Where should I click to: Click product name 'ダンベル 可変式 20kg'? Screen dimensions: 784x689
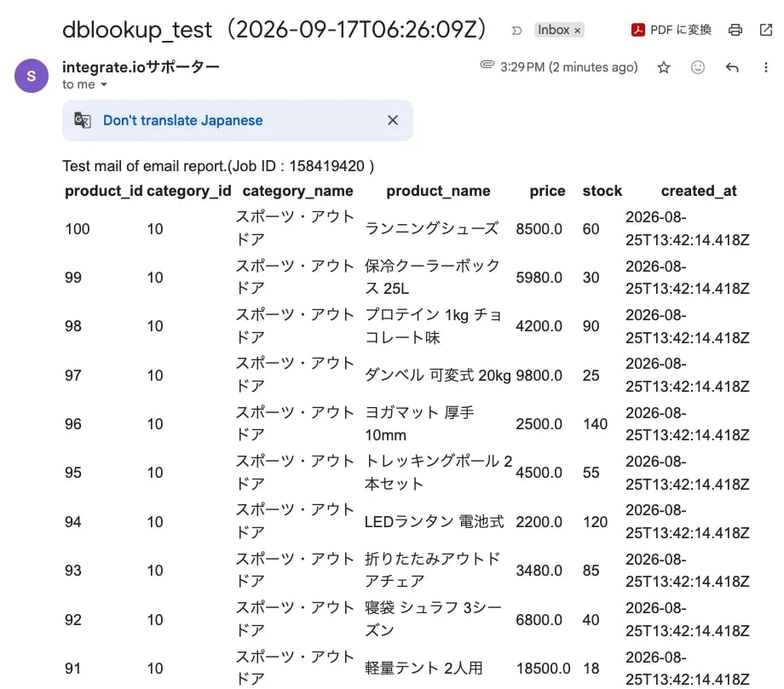click(437, 375)
